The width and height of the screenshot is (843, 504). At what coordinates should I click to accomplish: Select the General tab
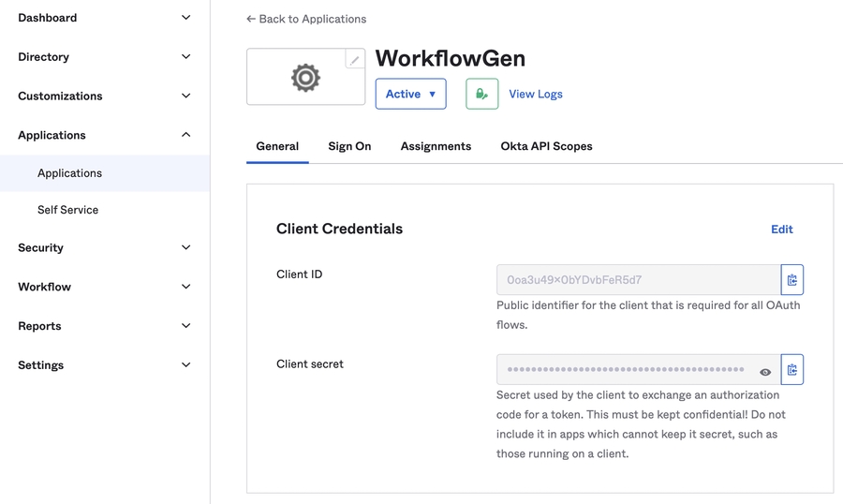point(277,146)
